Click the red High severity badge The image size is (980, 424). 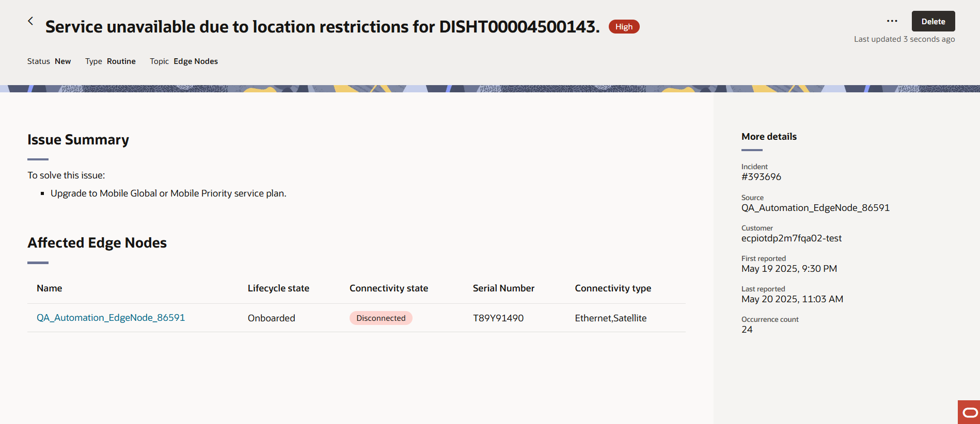coord(624,26)
